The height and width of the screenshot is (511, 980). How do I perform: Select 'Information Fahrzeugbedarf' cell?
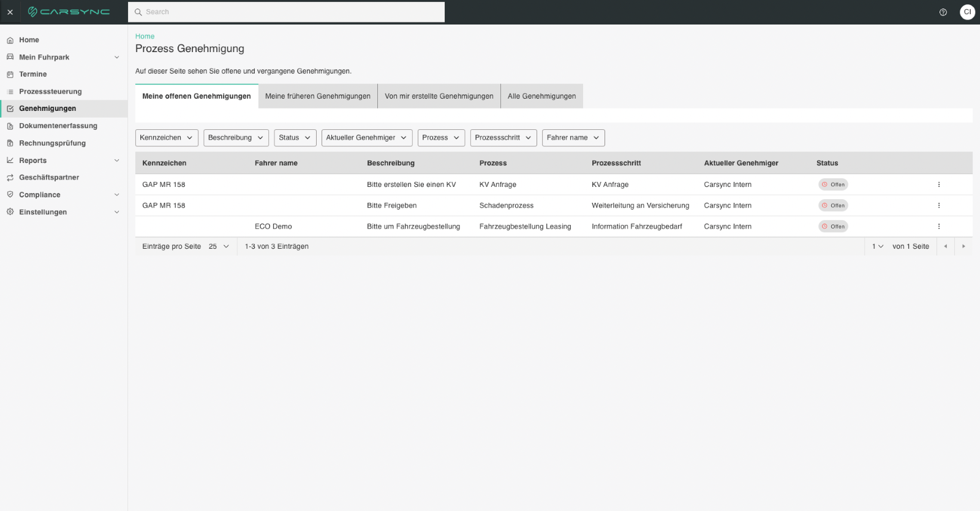pyautogui.click(x=637, y=226)
